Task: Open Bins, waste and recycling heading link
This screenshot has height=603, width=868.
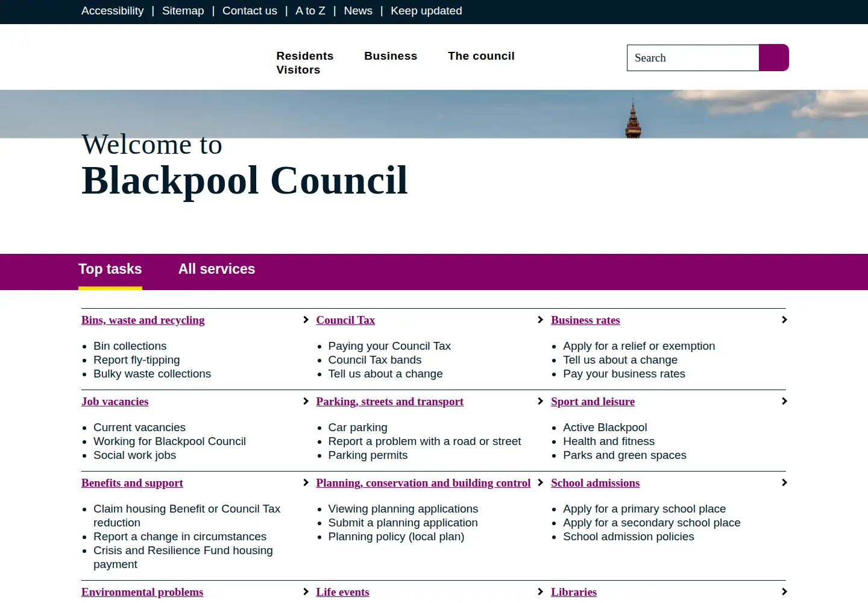Action: coord(143,320)
